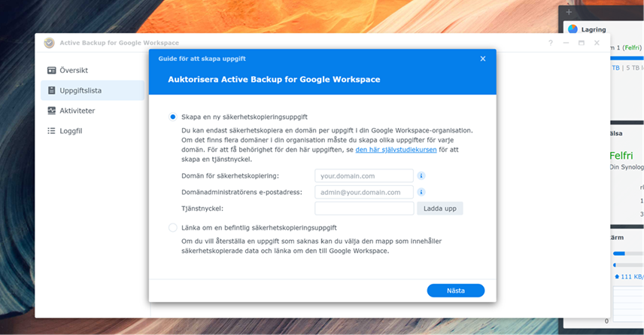Go to Aktiviteter in the sidebar
The width and height of the screenshot is (644, 335).
pos(93,111)
